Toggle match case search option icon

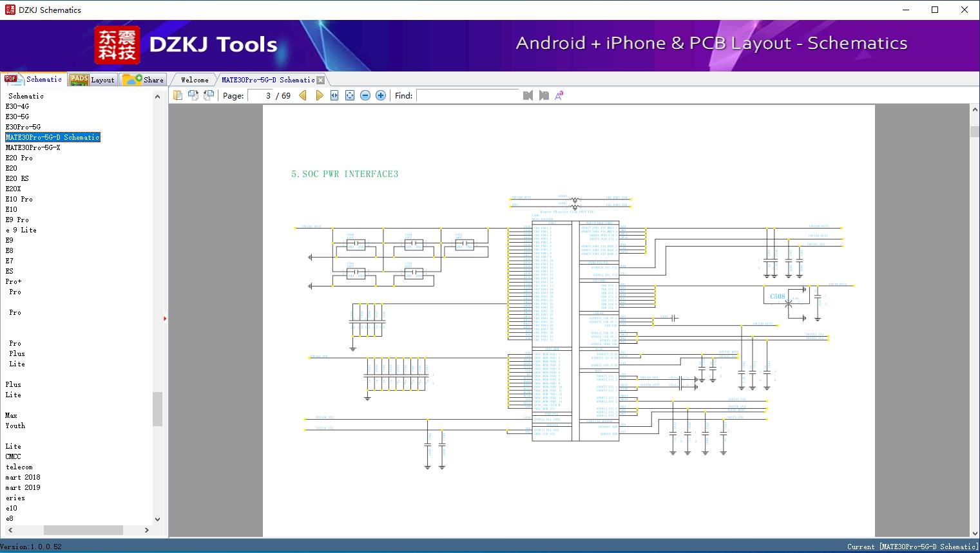pos(559,95)
